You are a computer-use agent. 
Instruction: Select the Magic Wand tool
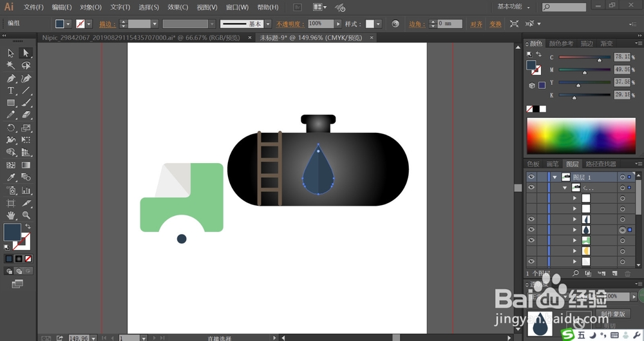pyautogui.click(x=11, y=65)
